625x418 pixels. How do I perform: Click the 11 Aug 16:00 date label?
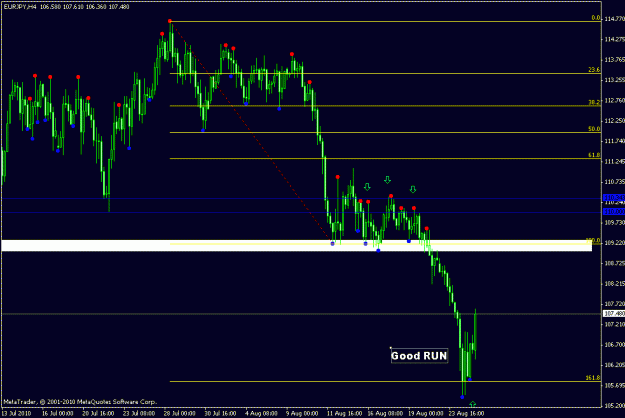click(x=345, y=414)
